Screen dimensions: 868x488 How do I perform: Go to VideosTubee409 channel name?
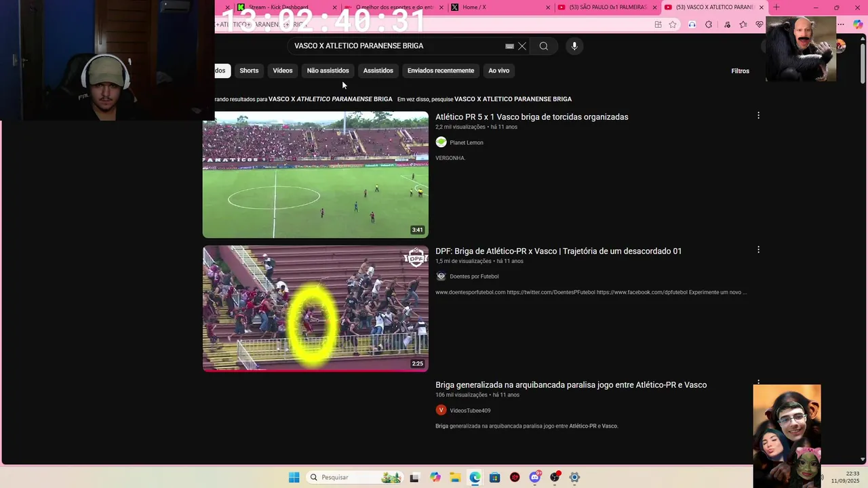(470, 411)
